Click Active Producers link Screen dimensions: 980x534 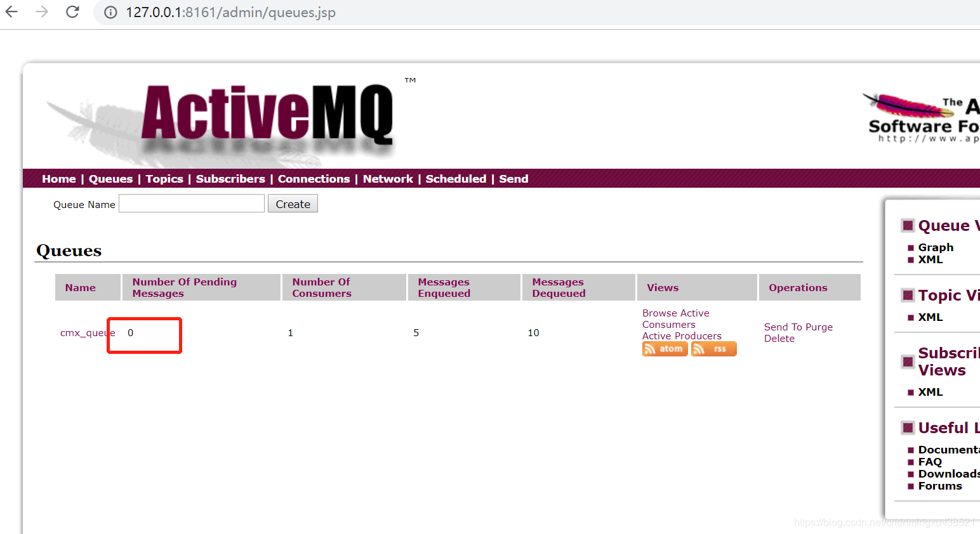click(682, 336)
